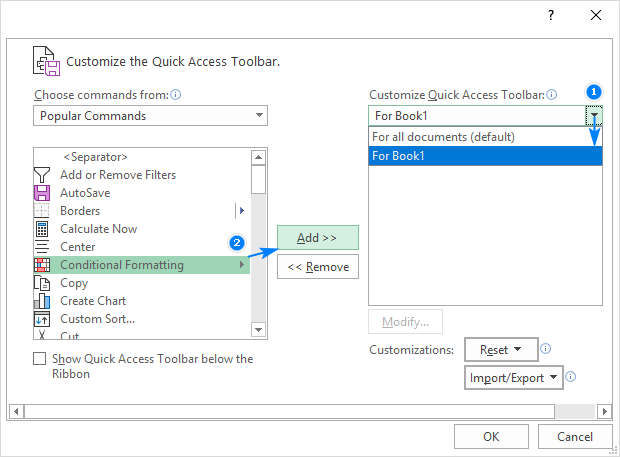Choose the For Book1 list option

coord(485,155)
